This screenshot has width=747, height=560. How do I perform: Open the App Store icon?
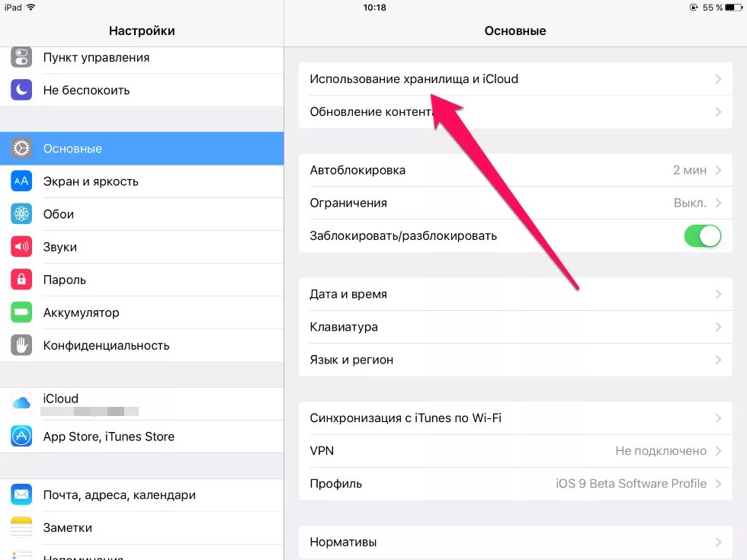click(21, 436)
